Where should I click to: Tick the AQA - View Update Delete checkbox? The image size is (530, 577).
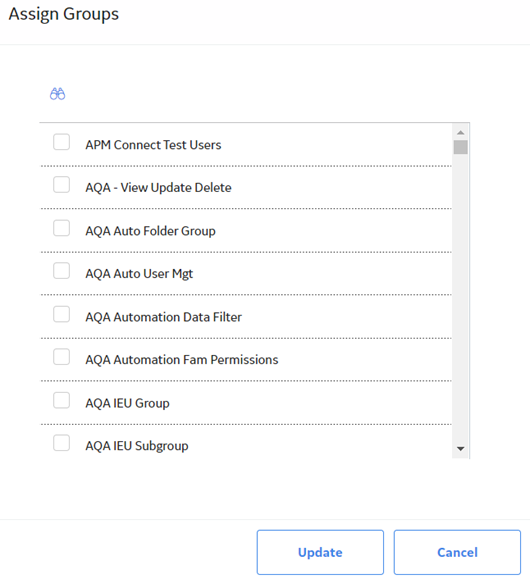coord(61,184)
